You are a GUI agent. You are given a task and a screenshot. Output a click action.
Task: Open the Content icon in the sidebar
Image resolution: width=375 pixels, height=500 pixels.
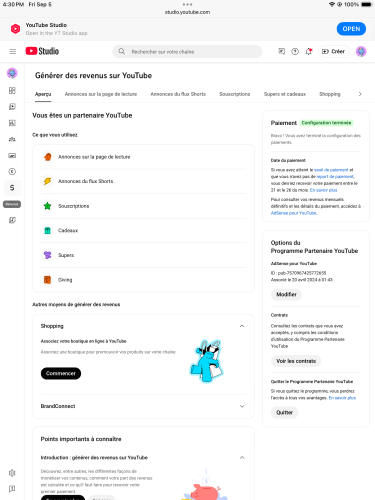tap(12, 107)
